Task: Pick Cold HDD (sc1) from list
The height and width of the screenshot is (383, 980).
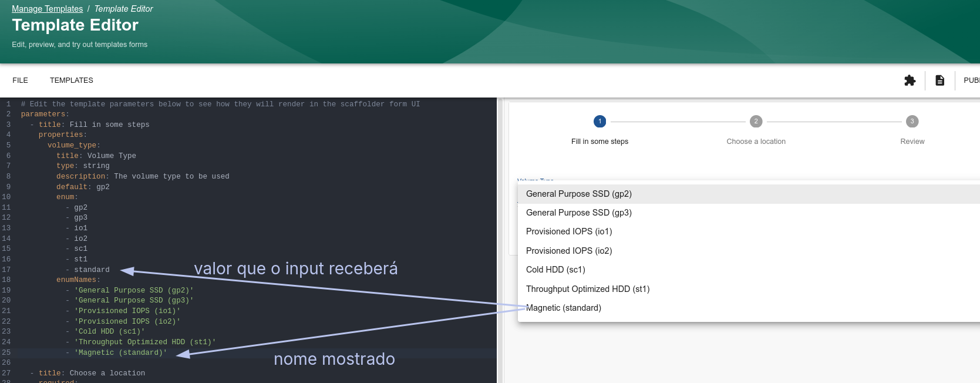Action: click(555, 270)
